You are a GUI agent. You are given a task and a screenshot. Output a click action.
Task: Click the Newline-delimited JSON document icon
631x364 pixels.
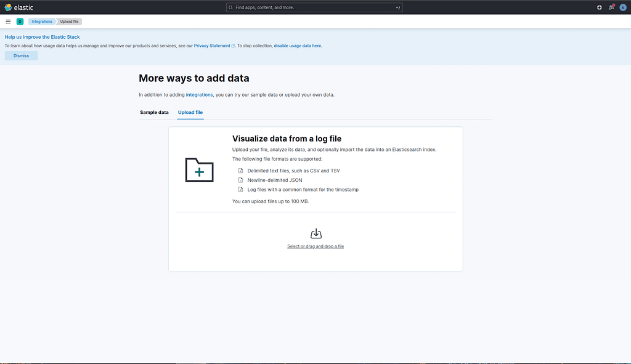coord(241,180)
